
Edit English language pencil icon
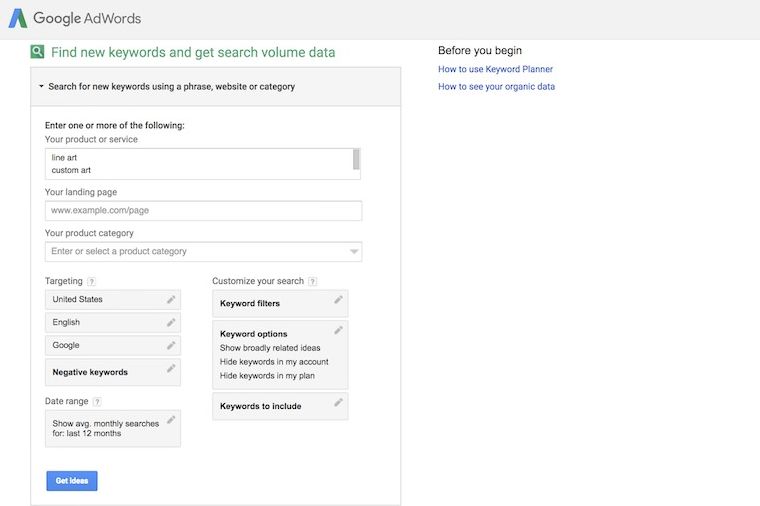point(171,322)
